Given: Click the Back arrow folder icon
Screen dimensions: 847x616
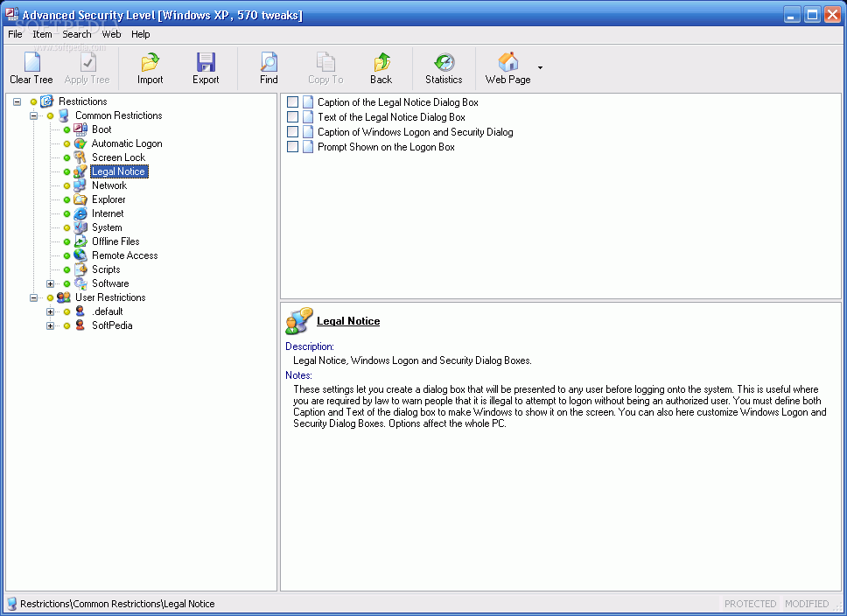Looking at the screenshot, I should click(381, 62).
